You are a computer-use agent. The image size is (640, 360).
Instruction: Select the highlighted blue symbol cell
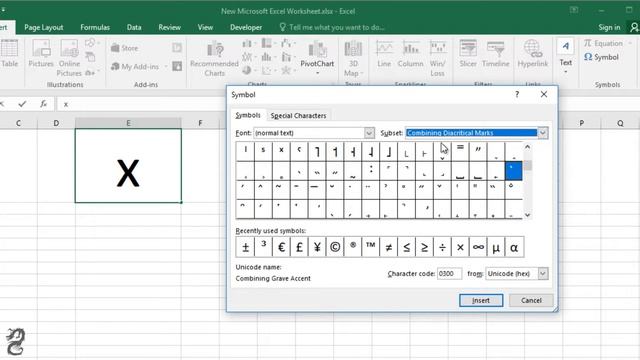[x=513, y=171]
